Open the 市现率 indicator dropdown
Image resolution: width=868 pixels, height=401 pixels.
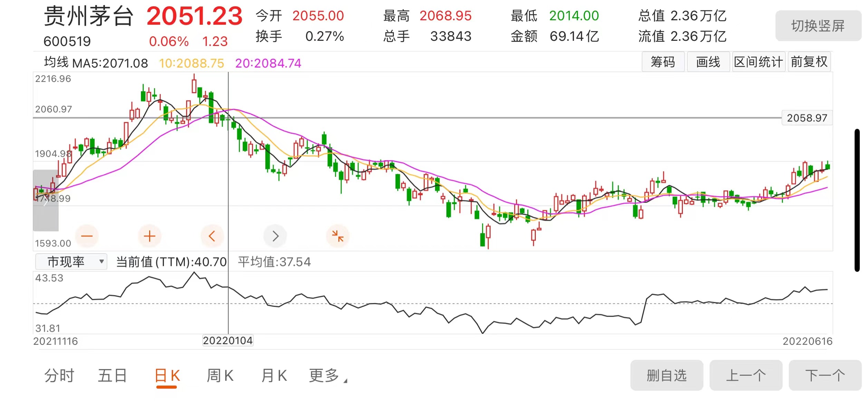[x=71, y=262]
